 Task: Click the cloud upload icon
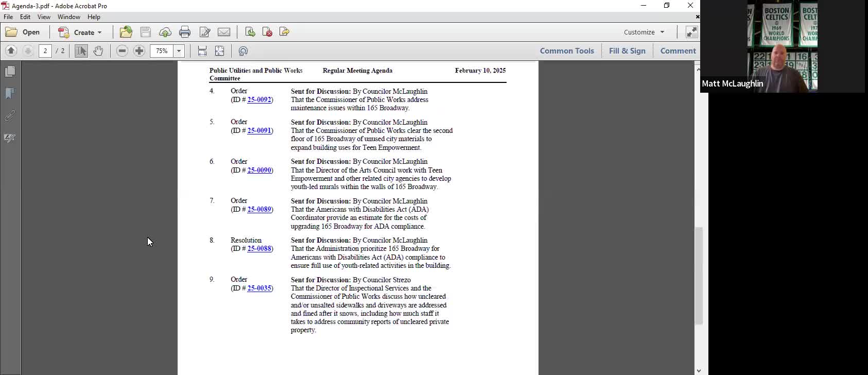pos(165,32)
